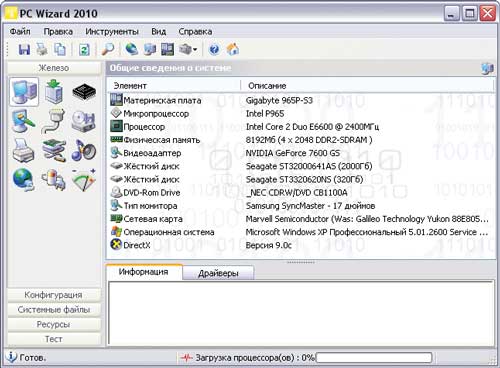Expand the Конфигурация section
Image resolution: width=500 pixels, height=368 pixels.
[x=54, y=295]
